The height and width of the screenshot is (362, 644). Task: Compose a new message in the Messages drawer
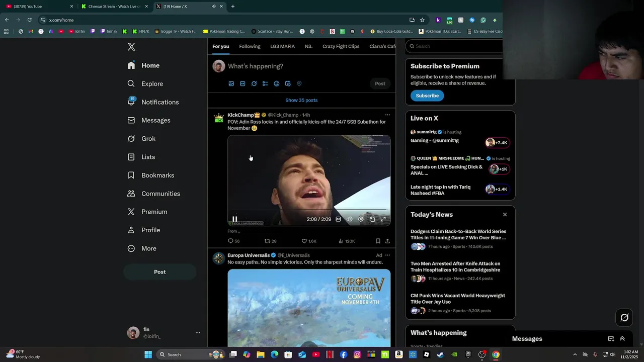click(x=611, y=339)
